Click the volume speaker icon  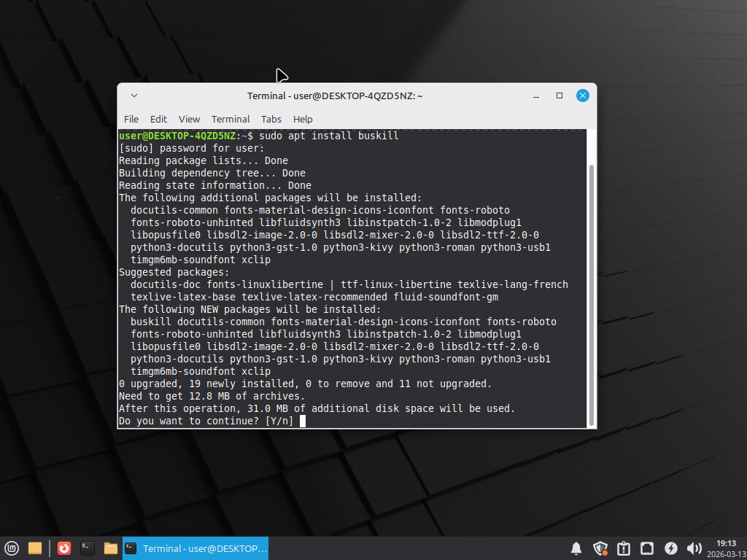pos(694,548)
